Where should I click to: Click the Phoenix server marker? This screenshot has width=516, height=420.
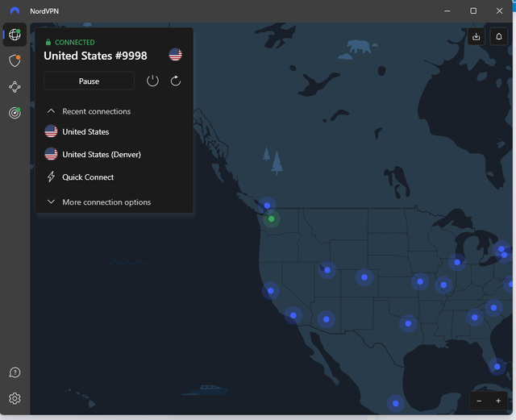click(x=326, y=319)
